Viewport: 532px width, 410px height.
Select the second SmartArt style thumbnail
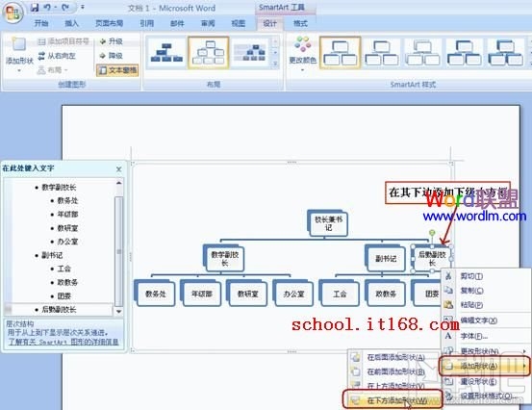[382, 53]
